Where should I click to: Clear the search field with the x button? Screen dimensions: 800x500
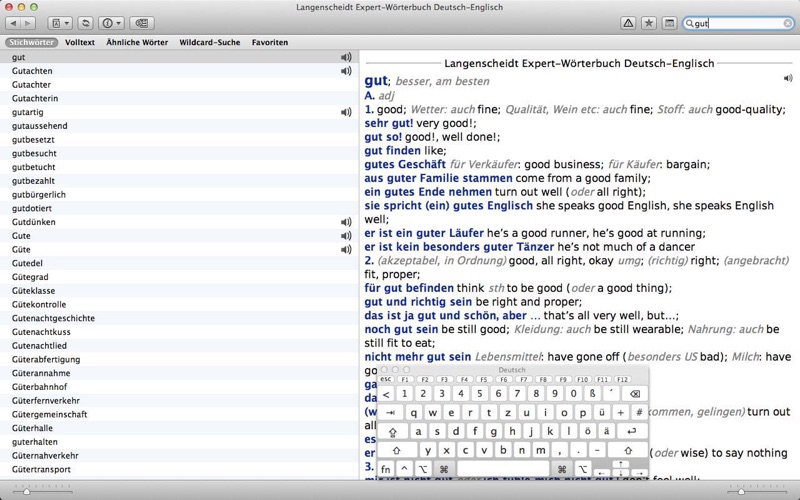[787, 23]
